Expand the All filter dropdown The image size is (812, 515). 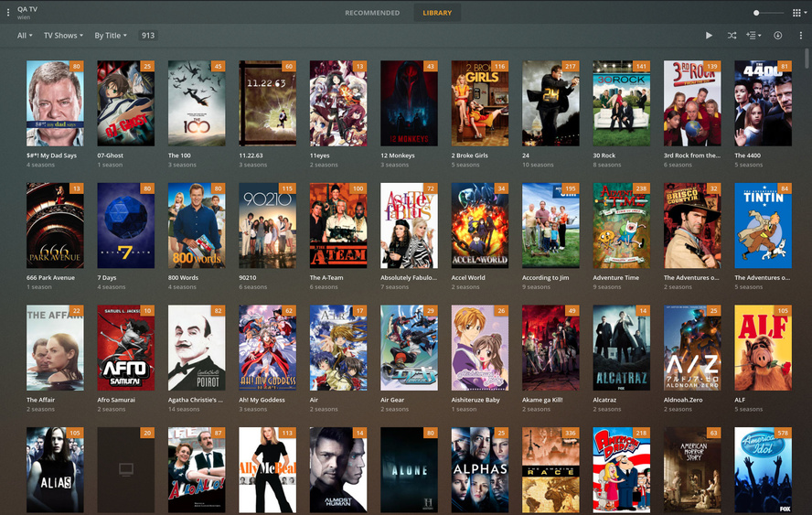click(x=25, y=36)
